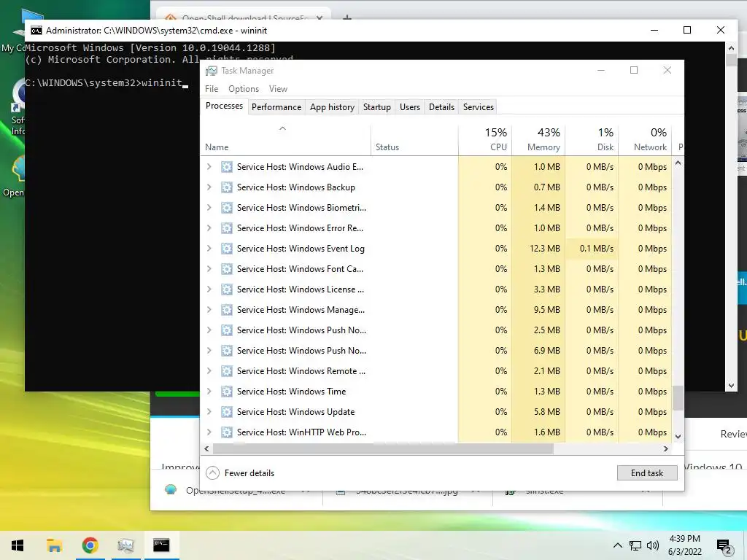Screen dimensions: 747x560
Task: Sort processes by the Name column
Action: pos(285,140)
